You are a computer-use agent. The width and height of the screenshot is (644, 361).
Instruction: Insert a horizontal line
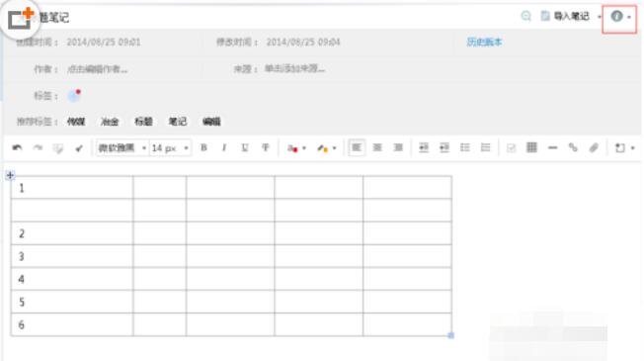tap(553, 147)
